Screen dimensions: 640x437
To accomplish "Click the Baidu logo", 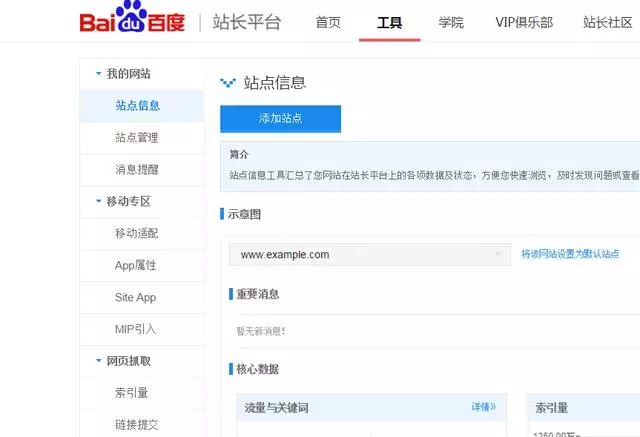I will click(x=132, y=17).
